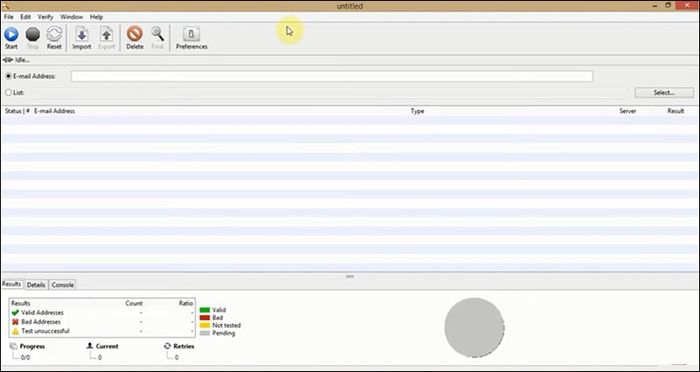Viewport: 700px width, 372px height.
Task: Click the List file path field
Action: pyautogui.click(x=329, y=93)
